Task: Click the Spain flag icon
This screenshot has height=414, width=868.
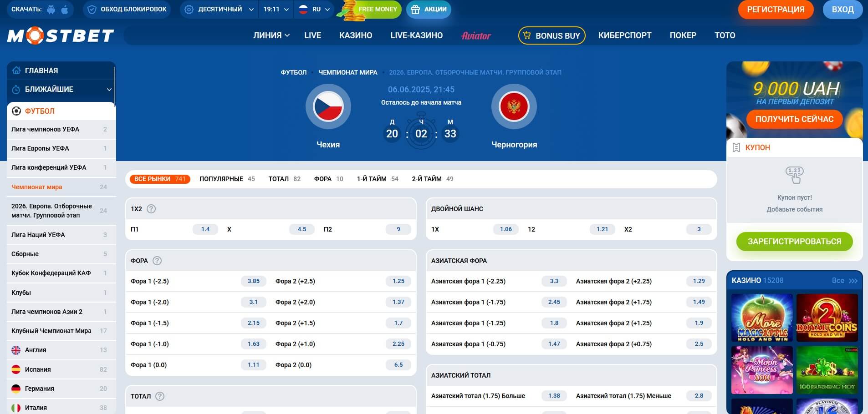Action: click(x=16, y=369)
